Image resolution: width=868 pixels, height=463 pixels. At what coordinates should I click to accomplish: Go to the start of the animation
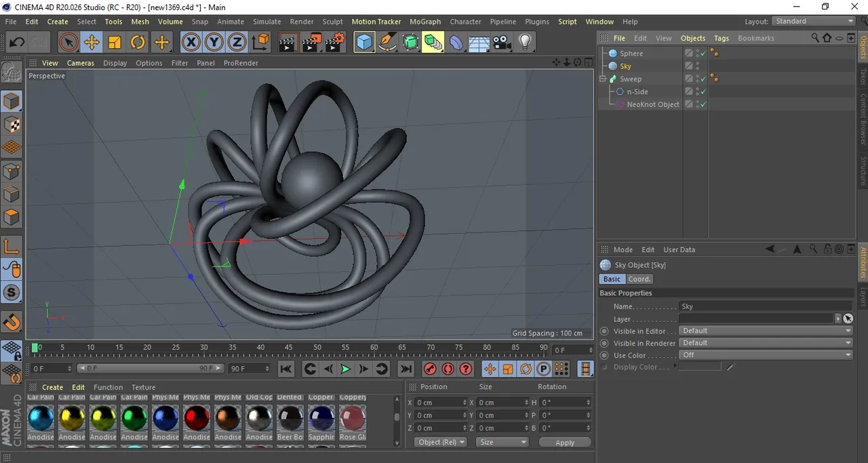tap(286, 369)
